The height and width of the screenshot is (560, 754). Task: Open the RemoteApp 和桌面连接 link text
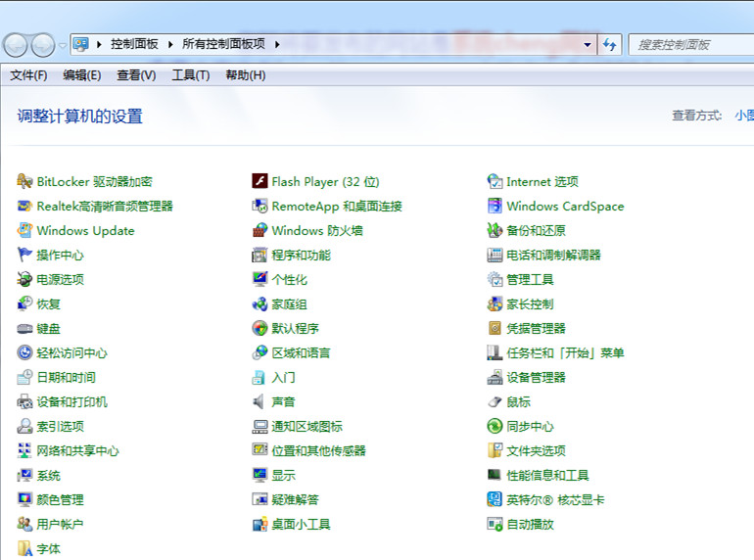337,207
